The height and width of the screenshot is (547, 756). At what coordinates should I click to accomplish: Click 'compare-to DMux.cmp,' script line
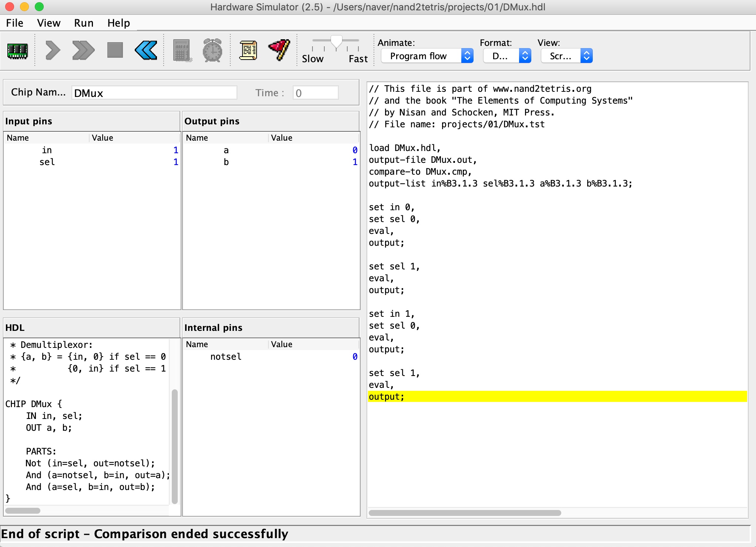420,171
